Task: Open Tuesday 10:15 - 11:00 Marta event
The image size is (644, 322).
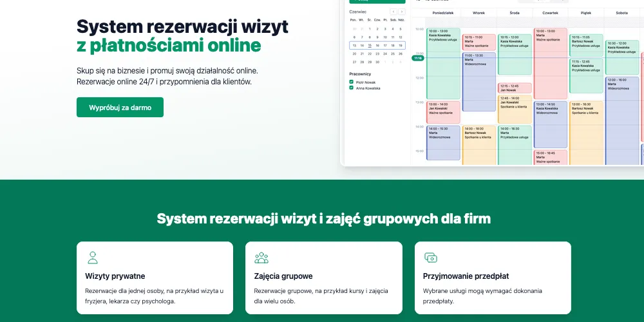Action: click(x=479, y=43)
